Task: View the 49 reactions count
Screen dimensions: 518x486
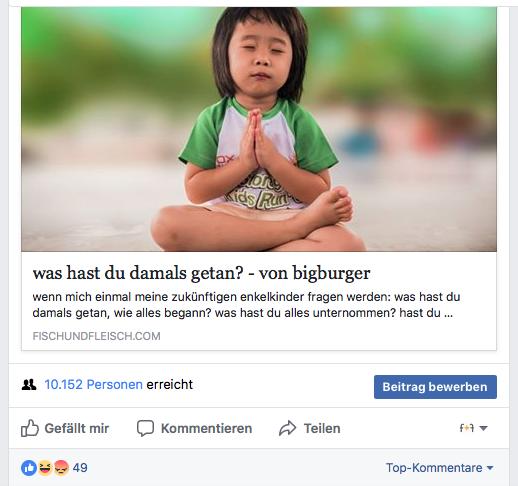Action: click(x=80, y=468)
